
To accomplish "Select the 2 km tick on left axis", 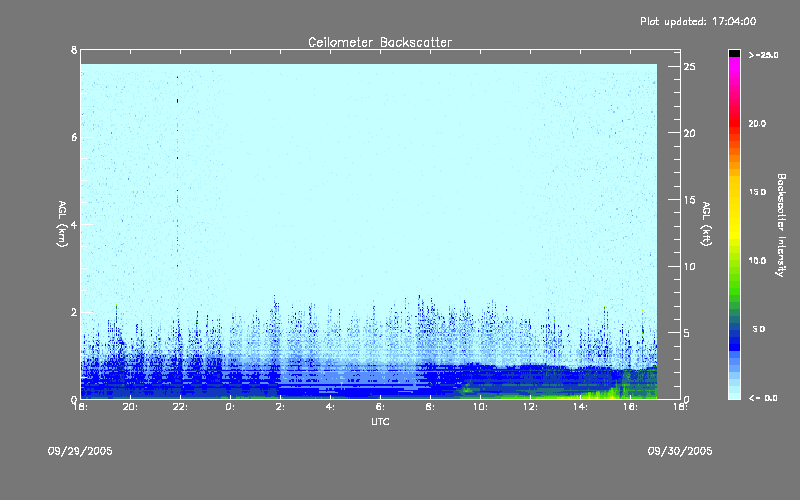I will [74, 312].
